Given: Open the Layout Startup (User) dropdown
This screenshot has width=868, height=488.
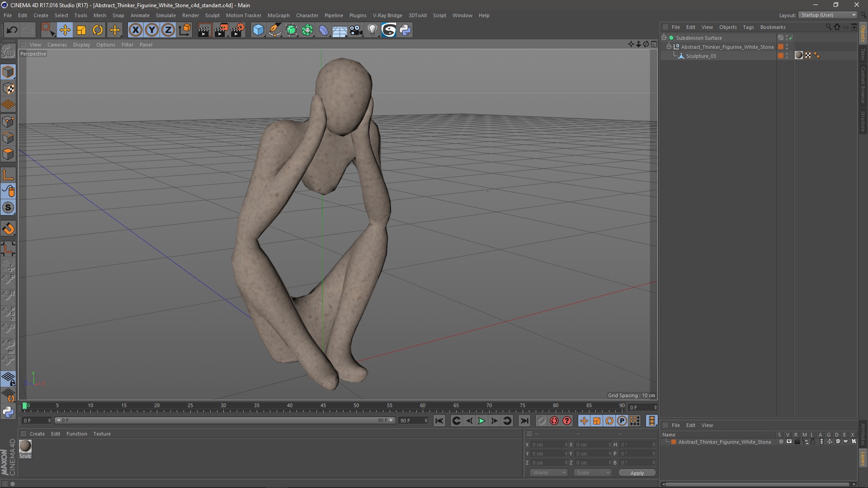Looking at the screenshot, I should pos(828,15).
